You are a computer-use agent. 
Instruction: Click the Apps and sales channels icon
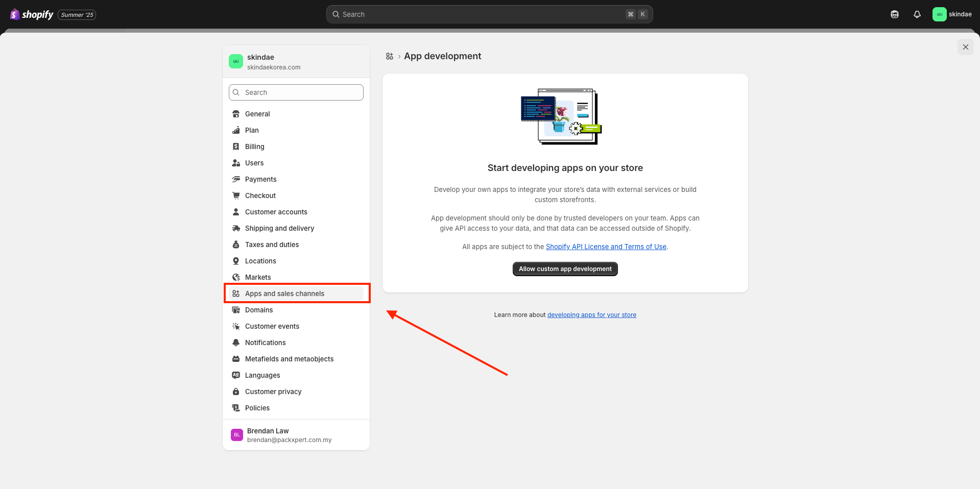click(x=236, y=294)
